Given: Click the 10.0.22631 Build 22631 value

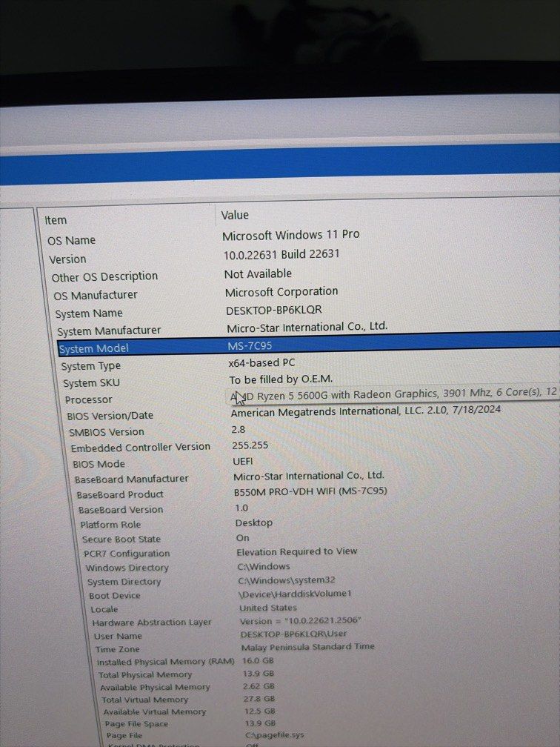Looking at the screenshot, I should point(281,254).
